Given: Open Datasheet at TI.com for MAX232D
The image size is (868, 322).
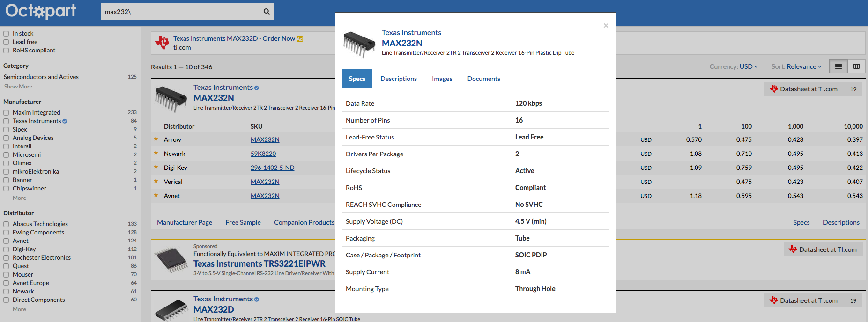Looking at the screenshot, I should [804, 300].
